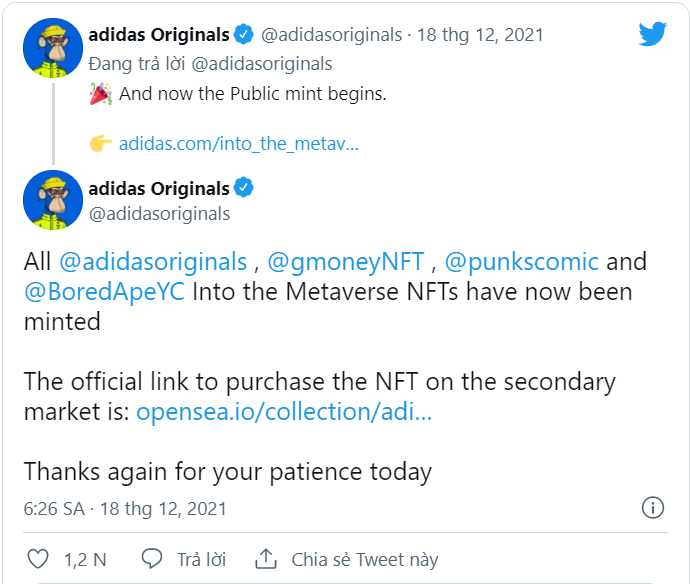The image size is (690, 584).
Task: Click the second adidas Originals profile avatar
Action: [x=52, y=200]
